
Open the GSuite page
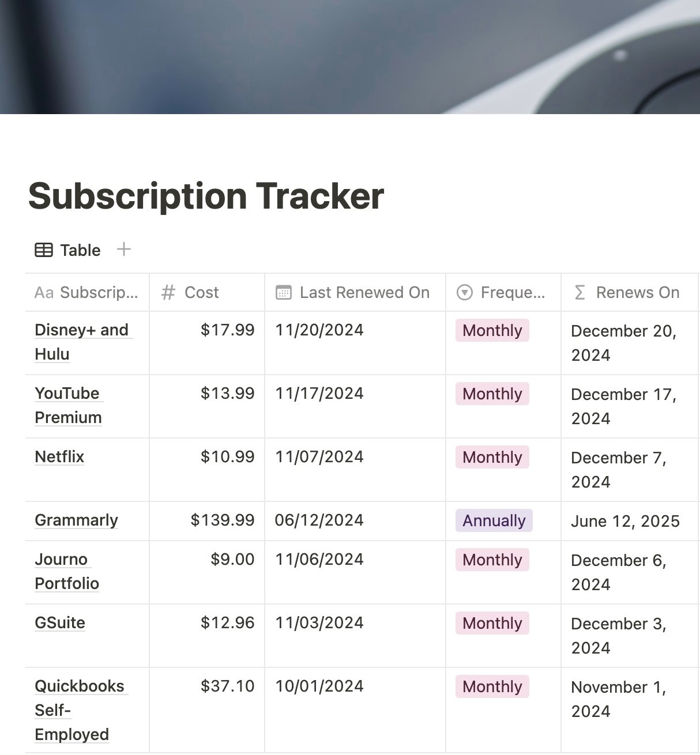60,622
